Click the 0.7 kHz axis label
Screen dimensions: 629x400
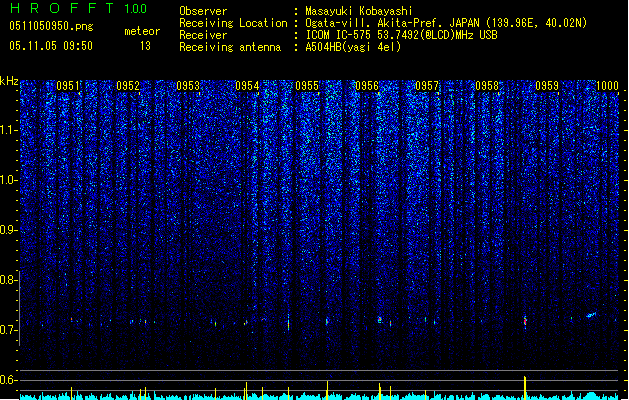click(x=8, y=330)
